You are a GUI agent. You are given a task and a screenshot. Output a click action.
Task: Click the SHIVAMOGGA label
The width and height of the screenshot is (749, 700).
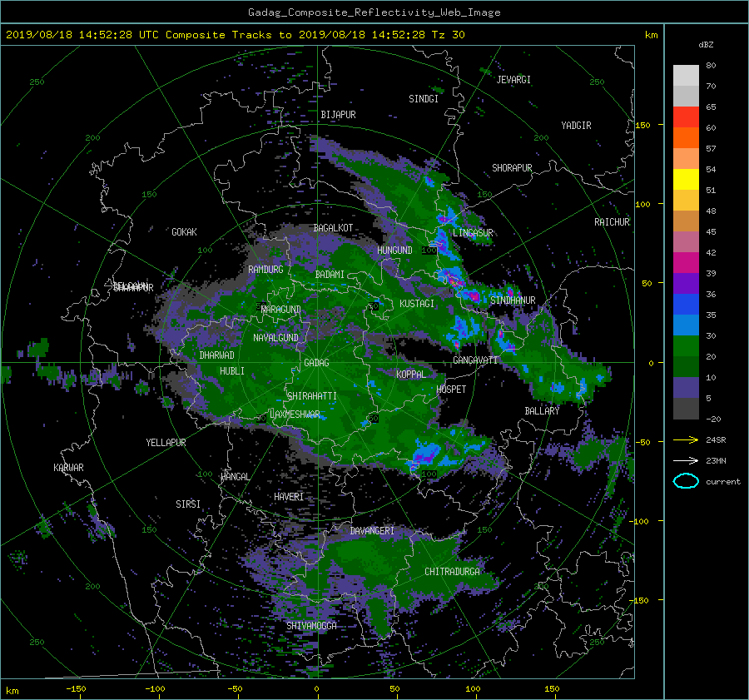click(311, 627)
